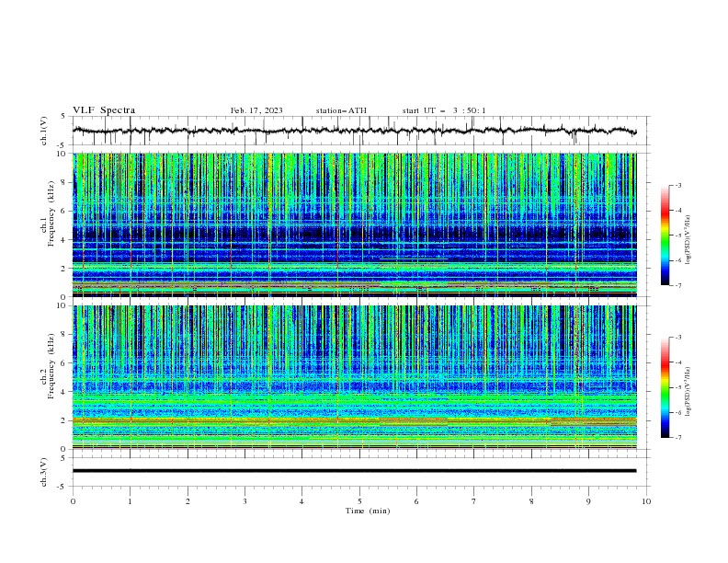Click the "-3" label on ch.2 colorbar
The height and width of the screenshot is (563, 728).
point(678,338)
